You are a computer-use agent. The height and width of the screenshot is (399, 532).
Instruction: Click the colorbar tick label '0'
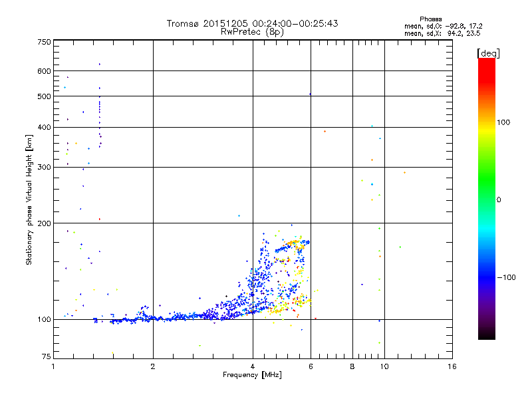499,200
